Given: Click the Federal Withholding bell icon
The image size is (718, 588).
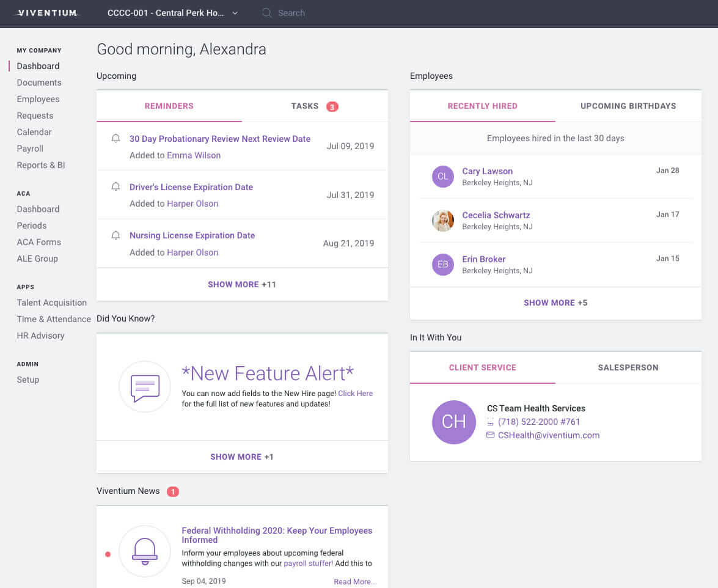Looking at the screenshot, I should 145,551.
